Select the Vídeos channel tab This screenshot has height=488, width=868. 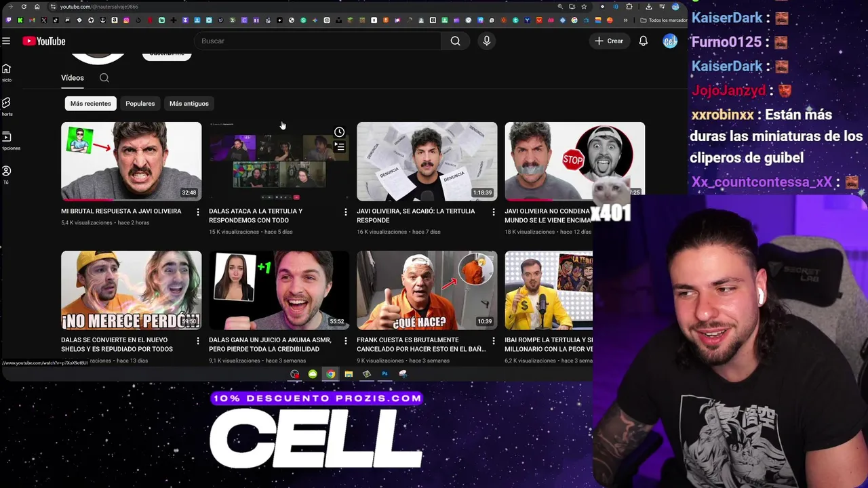73,78
